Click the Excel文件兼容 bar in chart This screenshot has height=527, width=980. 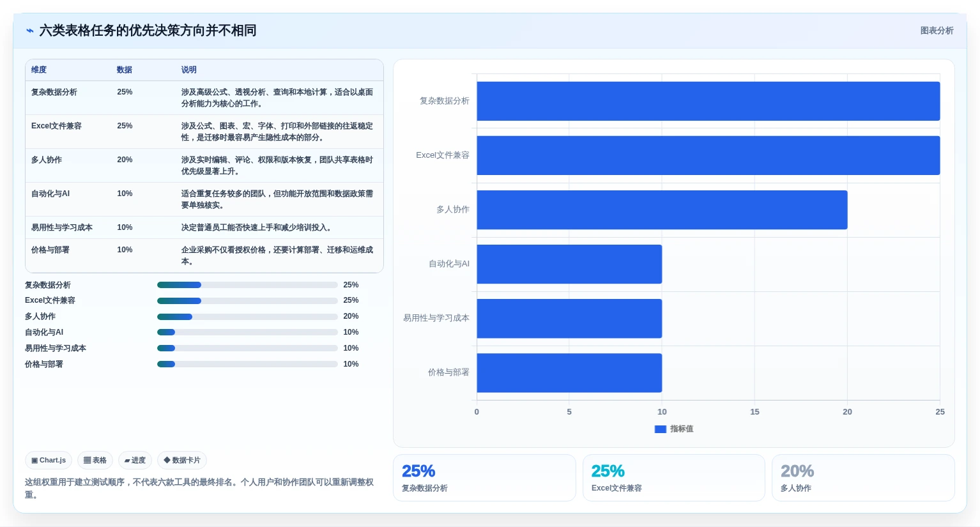click(x=708, y=155)
